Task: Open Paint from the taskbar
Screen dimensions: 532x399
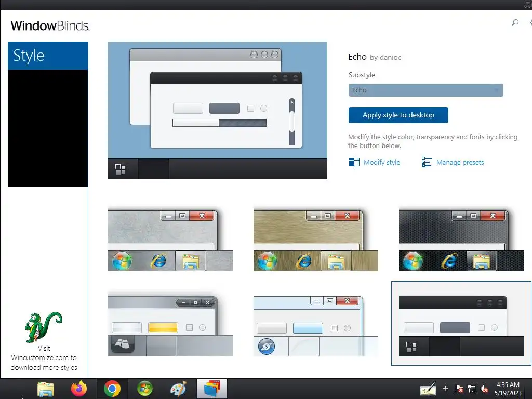Action: (179, 389)
